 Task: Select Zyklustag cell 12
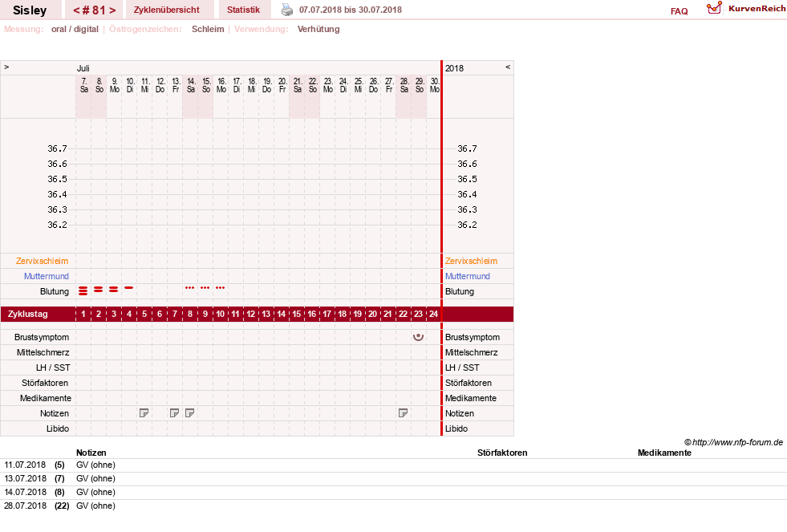(250, 315)
